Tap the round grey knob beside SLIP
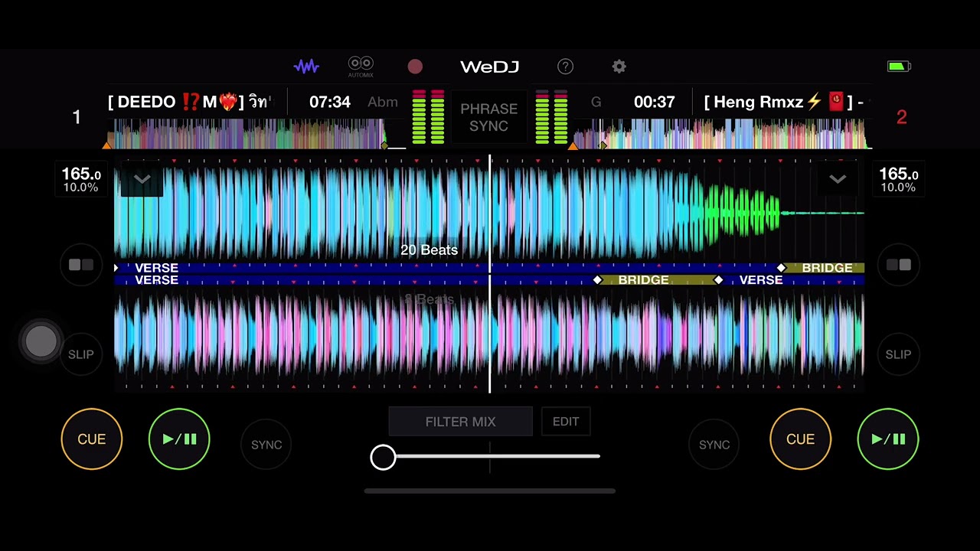The height and width of the screenshot is (551, 980). click(41, 341)
